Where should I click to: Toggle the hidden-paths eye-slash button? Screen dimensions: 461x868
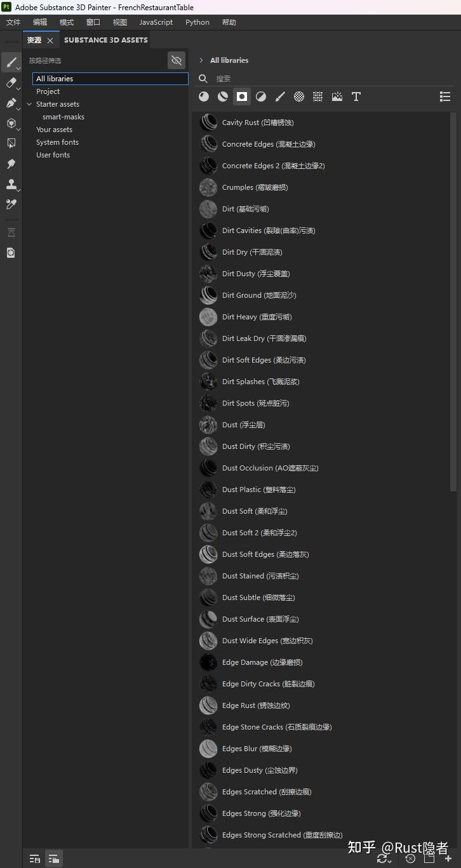[x=177, y=60]
